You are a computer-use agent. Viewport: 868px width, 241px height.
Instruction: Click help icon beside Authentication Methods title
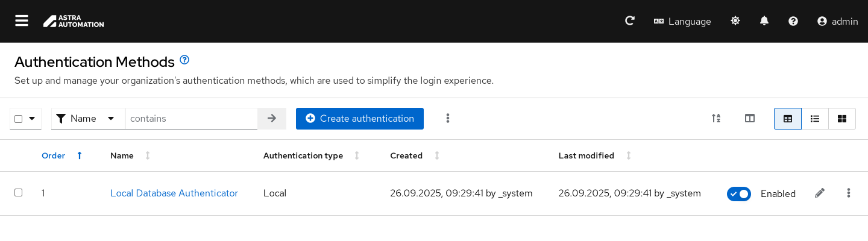tap(185, 60)
